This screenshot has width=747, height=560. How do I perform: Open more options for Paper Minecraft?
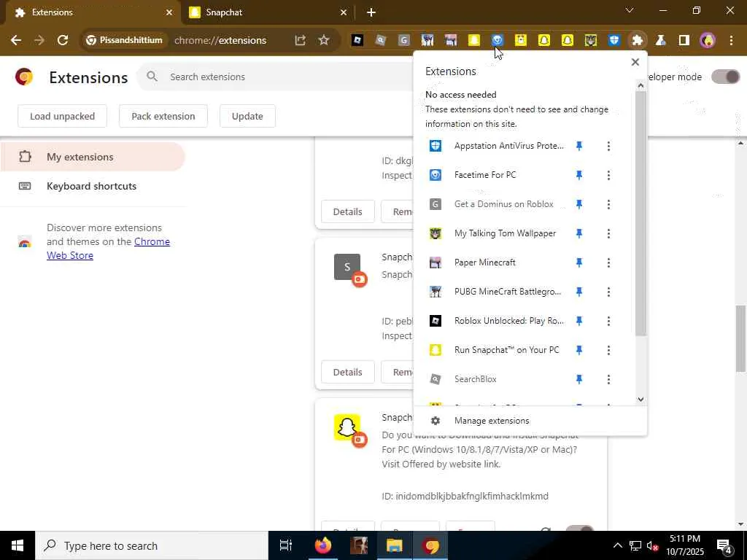[x=608, y=262]
